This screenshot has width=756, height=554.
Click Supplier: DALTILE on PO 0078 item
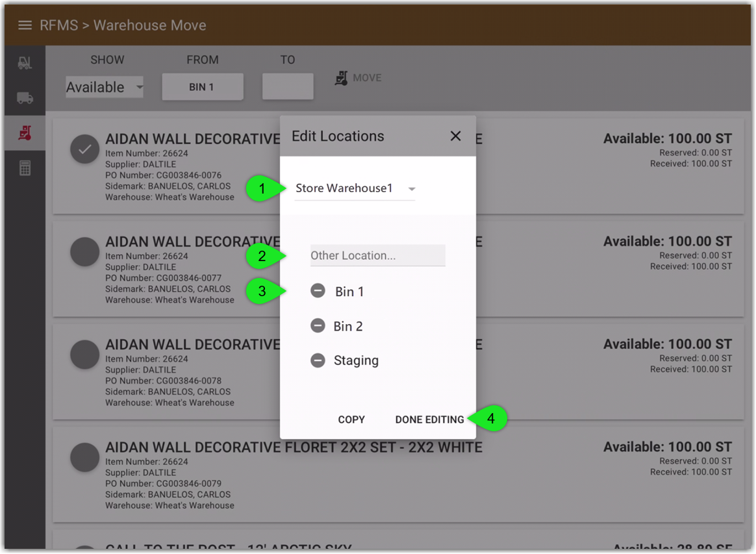[140, 370]
